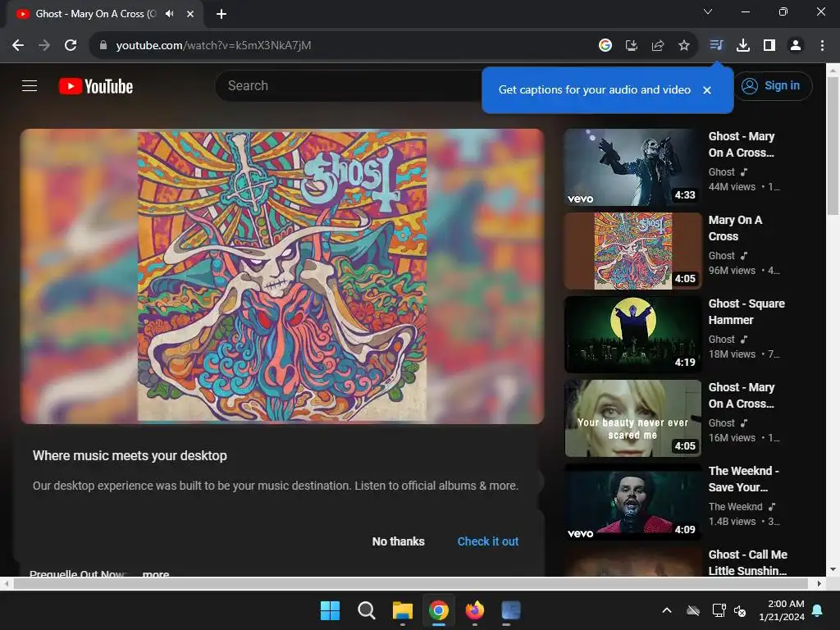The width and height of the screenshot is (840, 630).
Task: Open Ghost channel under Square Hammer
Action: (722, 340)
